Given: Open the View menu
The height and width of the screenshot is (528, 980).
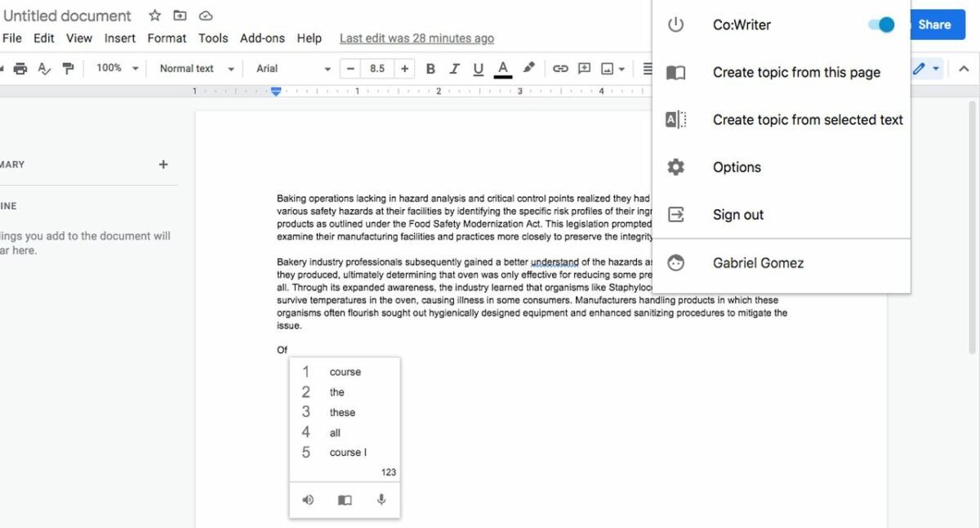Looking at the screenshot, I should point(79,38).
